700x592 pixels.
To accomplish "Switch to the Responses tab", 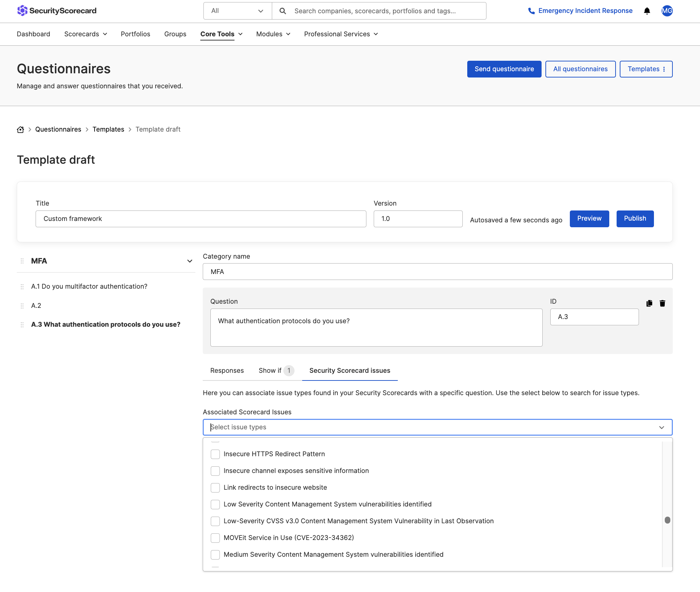I will click(x=227, y=370).
